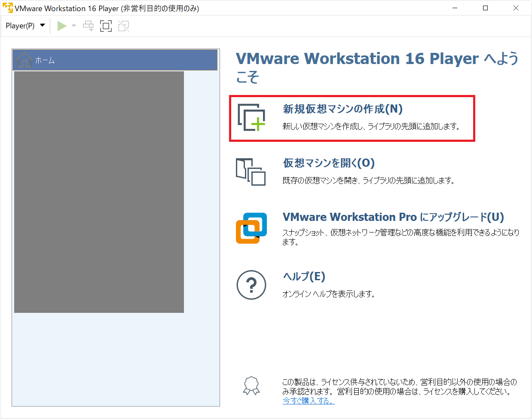This screenshot has width=532, height=419.
Task: Click the new virtual machine plus icon
Action: tap(251, 117)
